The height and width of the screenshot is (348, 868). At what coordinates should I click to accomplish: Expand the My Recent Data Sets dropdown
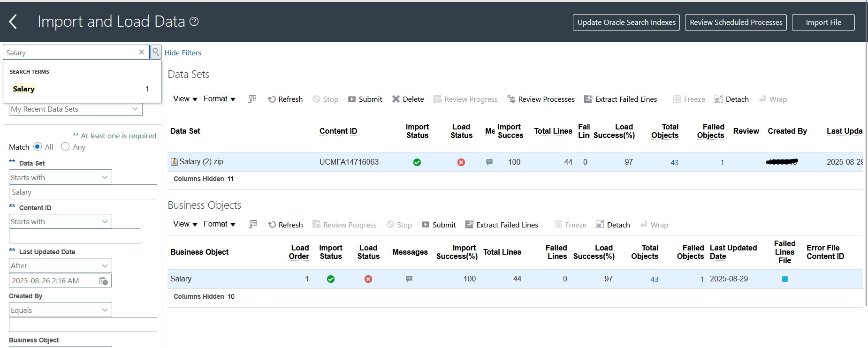click(76, 109)
